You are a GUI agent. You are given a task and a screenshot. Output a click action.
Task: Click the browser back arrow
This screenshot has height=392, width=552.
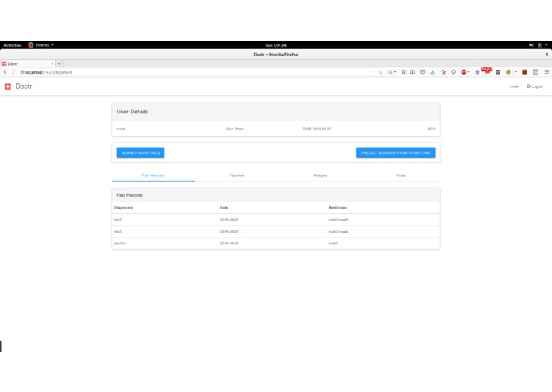[5, 72]
